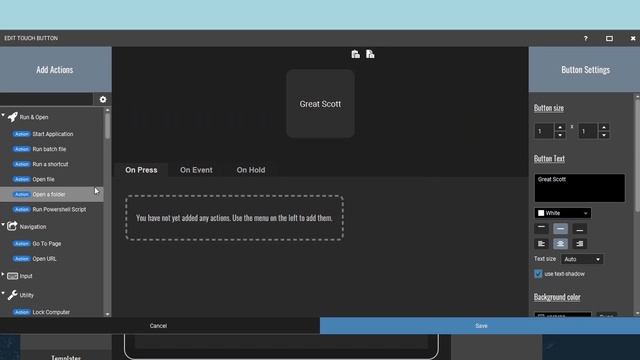The width and height of the screenshot is (640, 360).
Task: Align button text to the left
Action: (541, 244)
